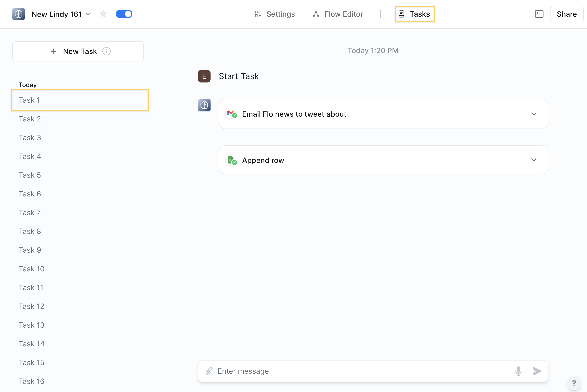This screenshot has width=587, height=392.
Task: Click the New Task button
Action: pyautogui.click(x=78, y=51)
